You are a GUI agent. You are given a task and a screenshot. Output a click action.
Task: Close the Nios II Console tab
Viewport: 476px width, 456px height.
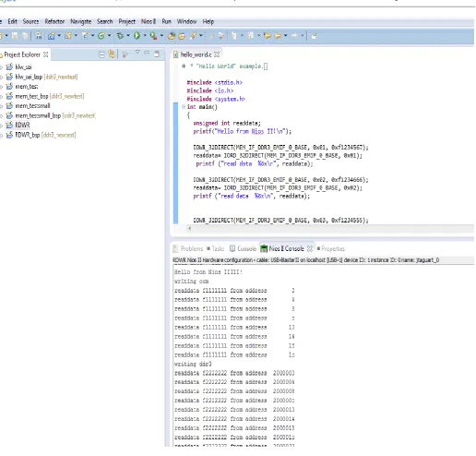pos(310,248)
